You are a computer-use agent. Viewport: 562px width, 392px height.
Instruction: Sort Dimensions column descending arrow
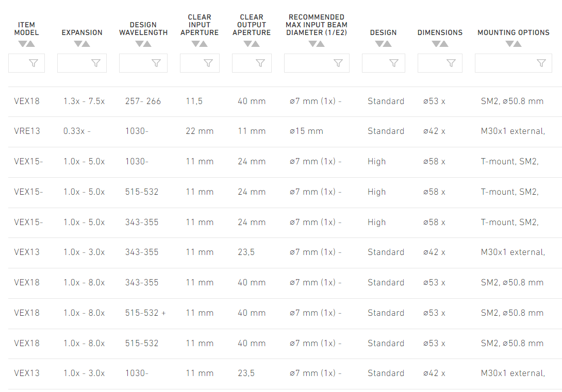[x=436, y=44]
